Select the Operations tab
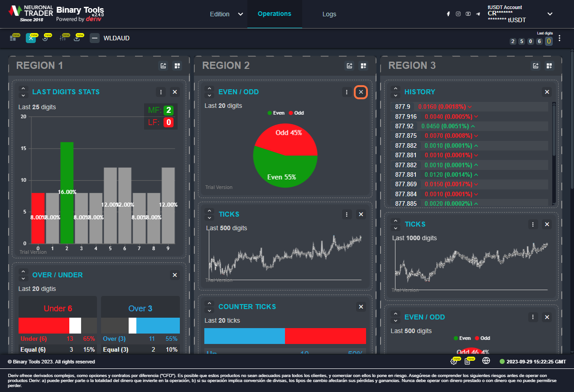574x392 pixels. click(x=274, y=14)
